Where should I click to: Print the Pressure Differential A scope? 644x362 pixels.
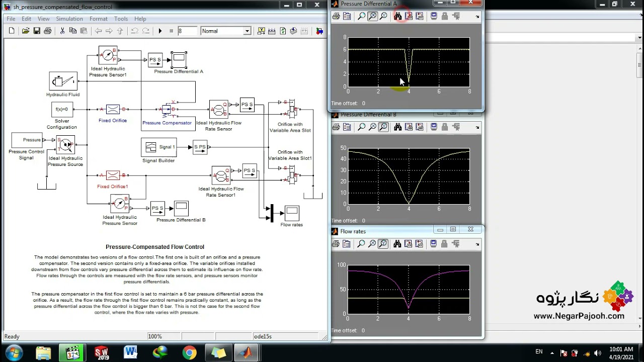[x=336, y=16]
